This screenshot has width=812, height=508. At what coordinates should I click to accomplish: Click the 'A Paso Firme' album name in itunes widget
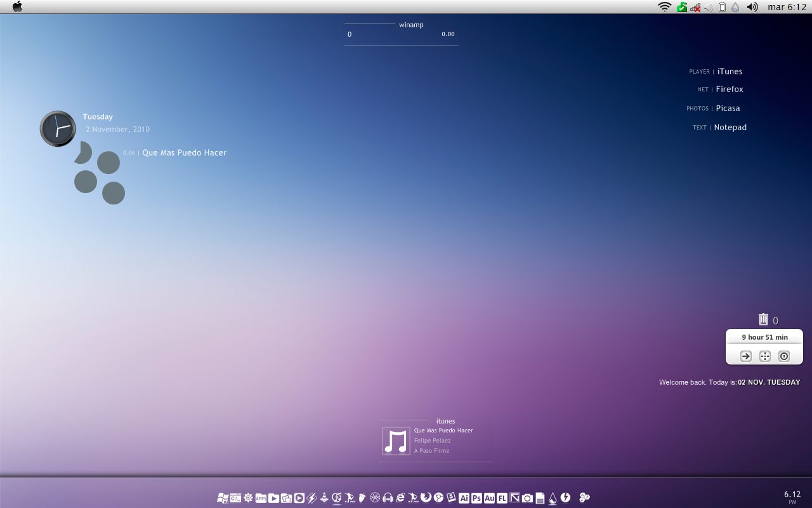point(432,450)
